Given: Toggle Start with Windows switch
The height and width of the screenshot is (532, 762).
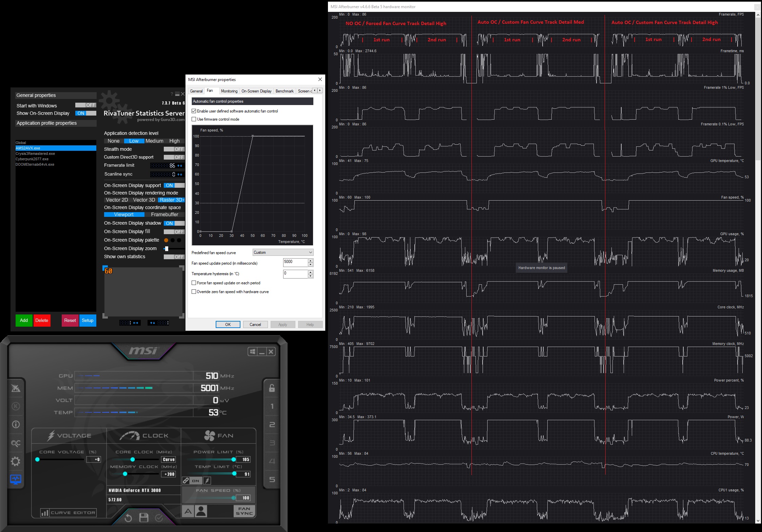Looking at the screenshot, I should (86, 105).
